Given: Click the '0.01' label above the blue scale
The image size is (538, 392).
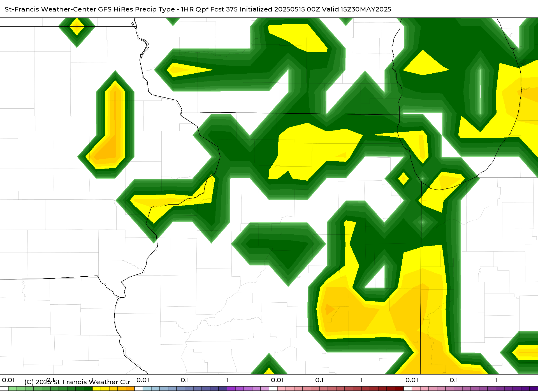Looking at the screenshot, I should (x=143, y=380).
